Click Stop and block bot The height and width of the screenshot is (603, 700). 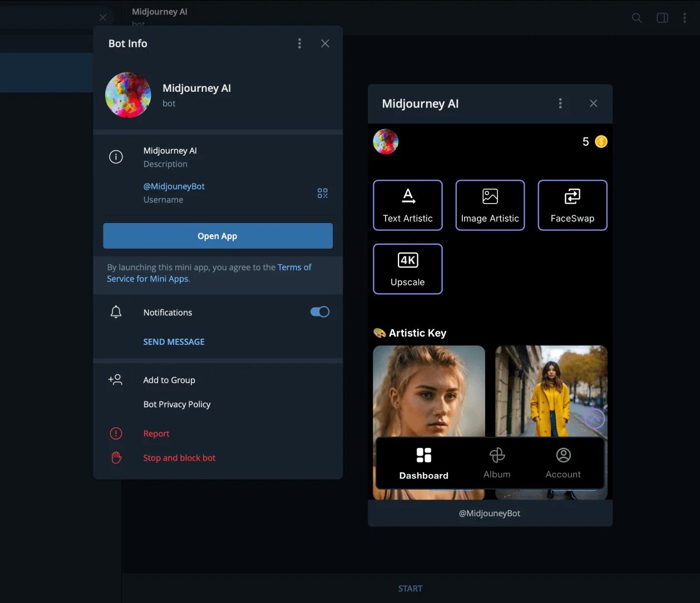[179, 458]
